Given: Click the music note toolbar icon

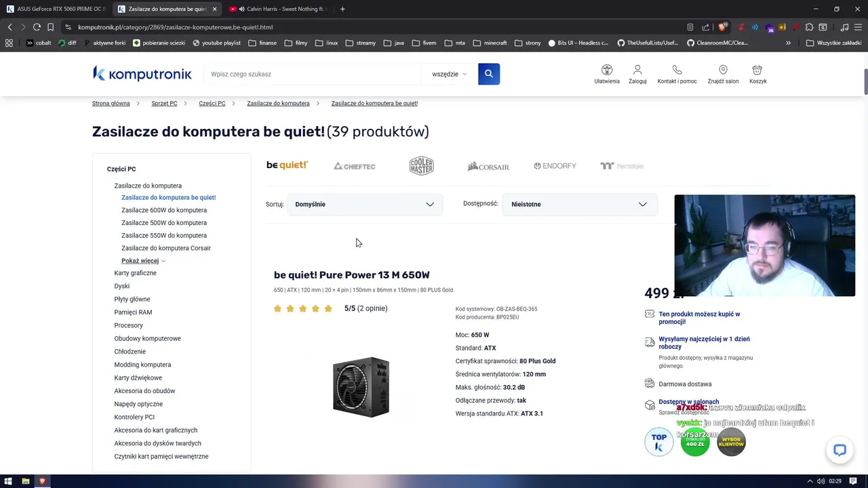Looking at the screenshot, I should pos(844,27).
